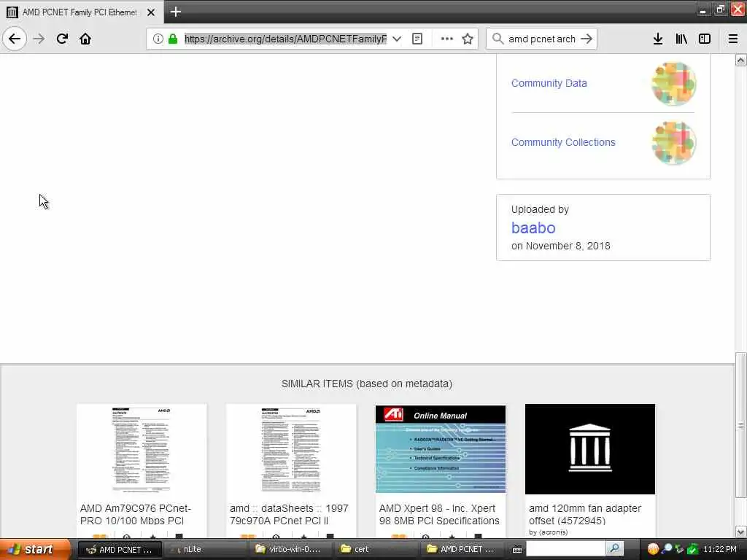The image size is (747, 560).
Task: Open the amd 120mm fan adapter thumbnail
Action: [589, 449]
